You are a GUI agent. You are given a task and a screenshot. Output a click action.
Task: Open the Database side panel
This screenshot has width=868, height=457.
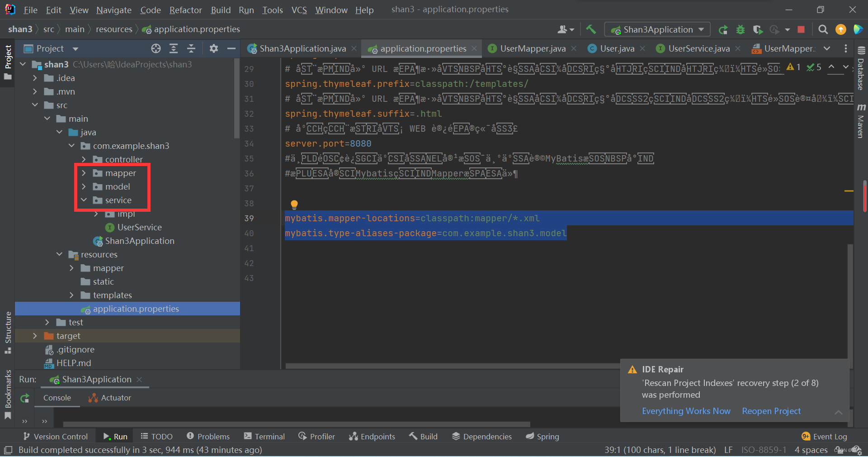pos(861,68)
